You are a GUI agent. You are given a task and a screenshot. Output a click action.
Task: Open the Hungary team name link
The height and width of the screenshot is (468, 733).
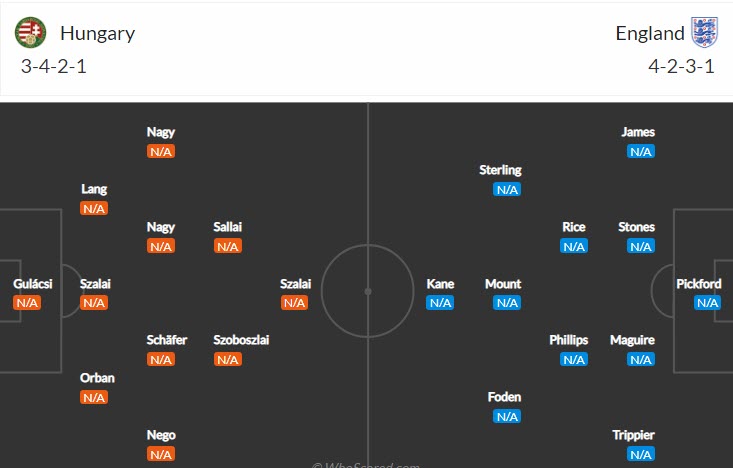click(x=97, y=33)
